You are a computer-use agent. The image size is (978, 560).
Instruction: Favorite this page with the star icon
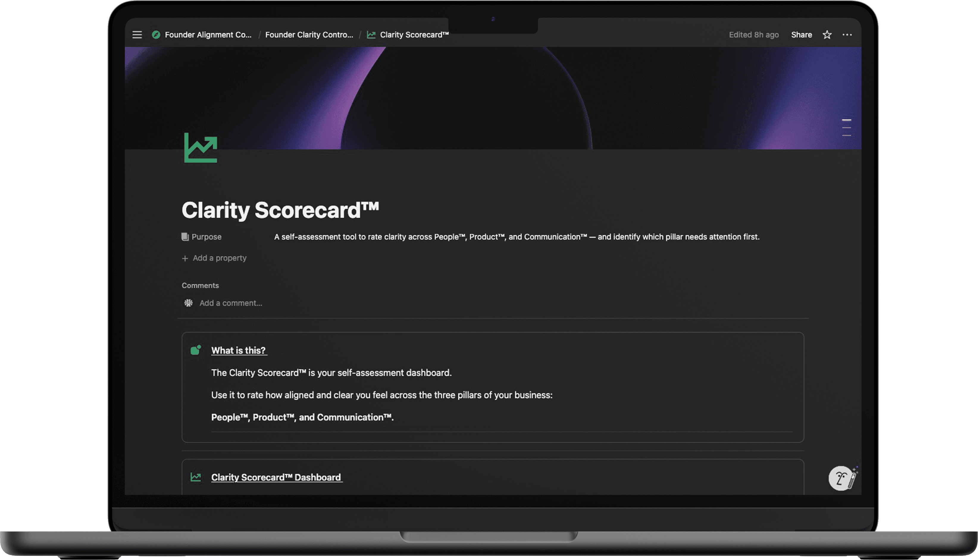click(x=827, y=35)
